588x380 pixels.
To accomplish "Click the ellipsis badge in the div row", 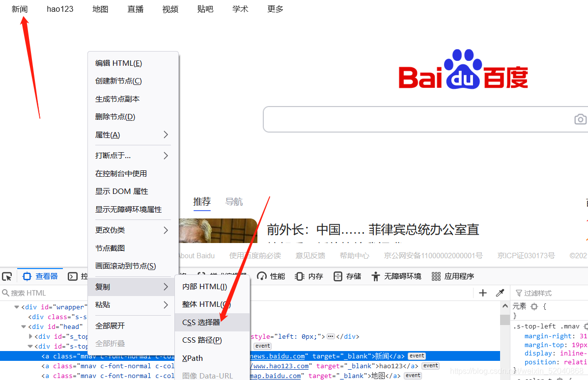I will (x=331, y=336).
